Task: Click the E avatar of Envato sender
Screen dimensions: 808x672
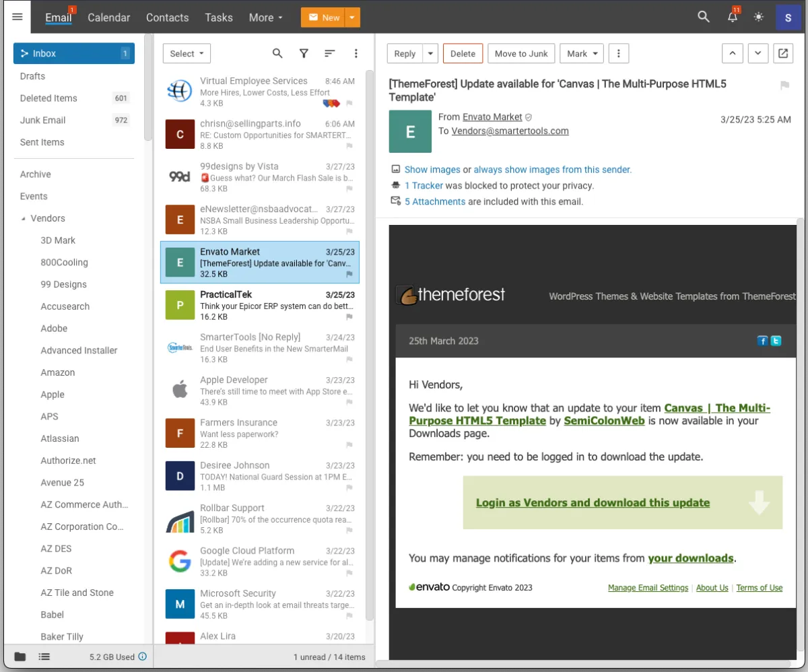Action: (x=410, y=131)
